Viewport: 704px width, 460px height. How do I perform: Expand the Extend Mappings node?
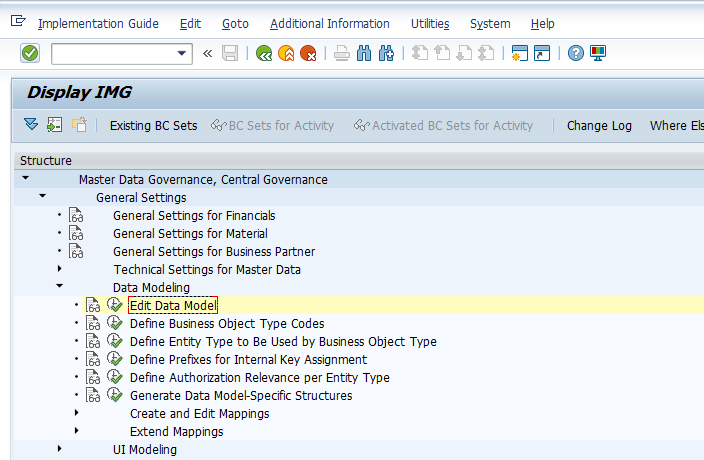tap(77, 431)
